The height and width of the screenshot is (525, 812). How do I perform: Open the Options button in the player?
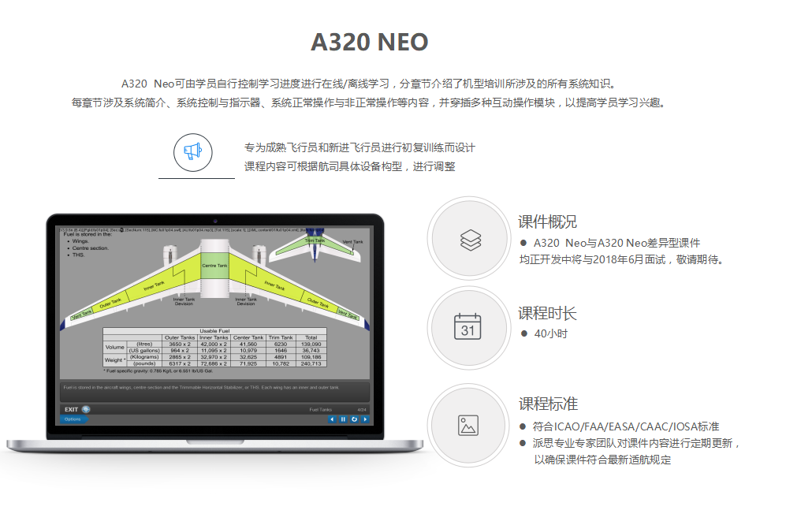click(x=73, y=419)
